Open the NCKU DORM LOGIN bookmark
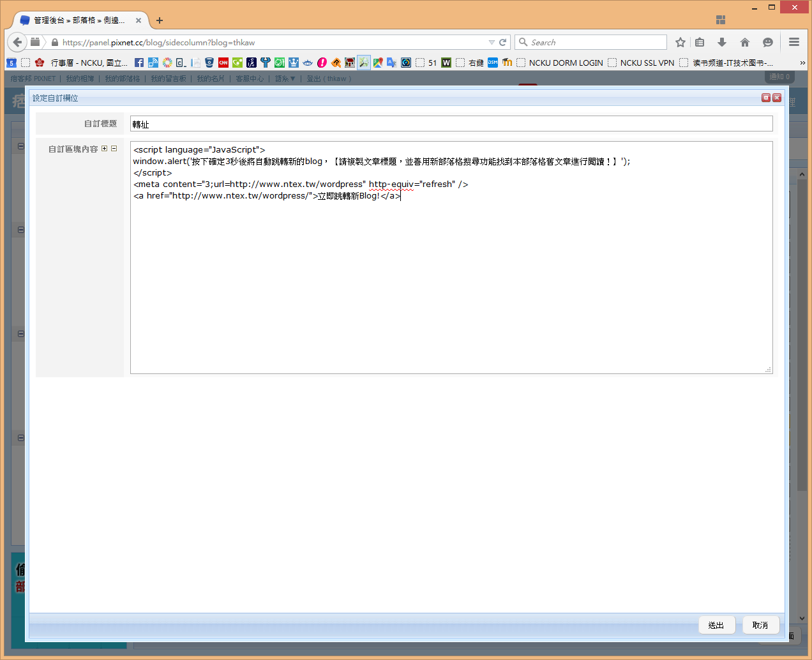Screen dimensions: 812x660 [x=560, y=63]
